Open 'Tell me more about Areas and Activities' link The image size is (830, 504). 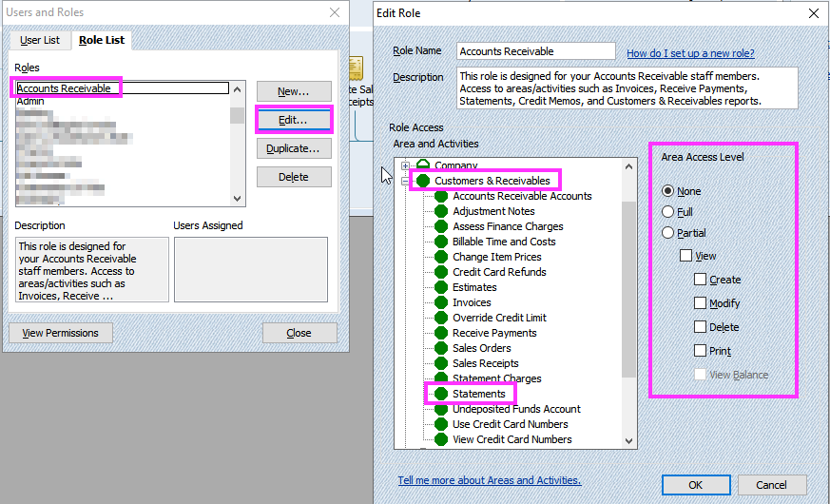[x=489, y=480]
